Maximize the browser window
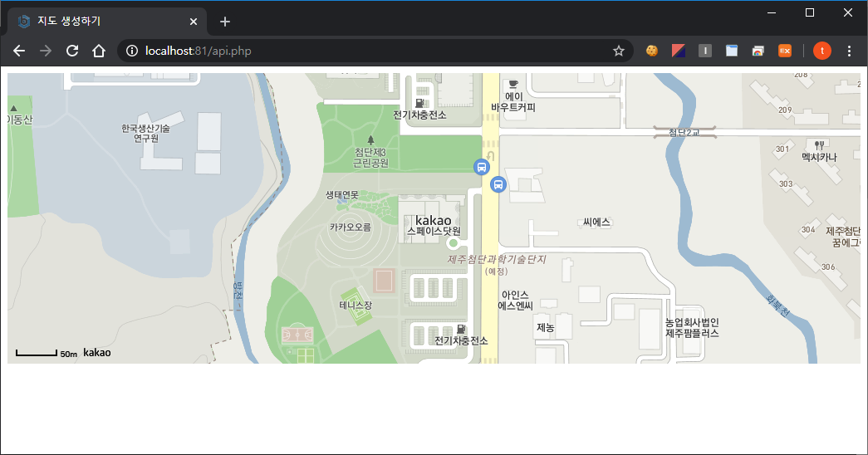 (x=810, y=12)
